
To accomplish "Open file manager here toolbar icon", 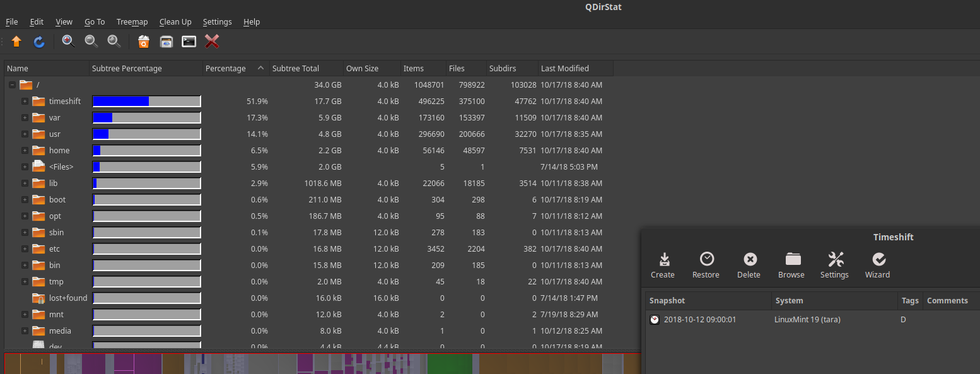I will click(x=166, y=42).
